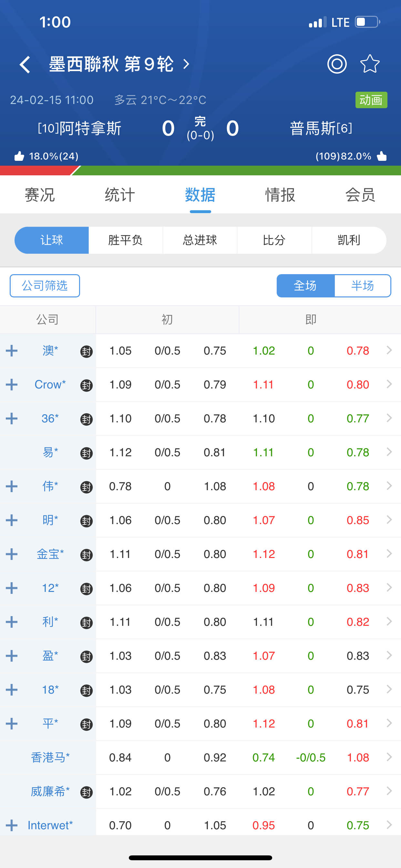Screen dimensions: 401x868
Task: Tap the green 动画 button
Action: (x=371, y=100)
